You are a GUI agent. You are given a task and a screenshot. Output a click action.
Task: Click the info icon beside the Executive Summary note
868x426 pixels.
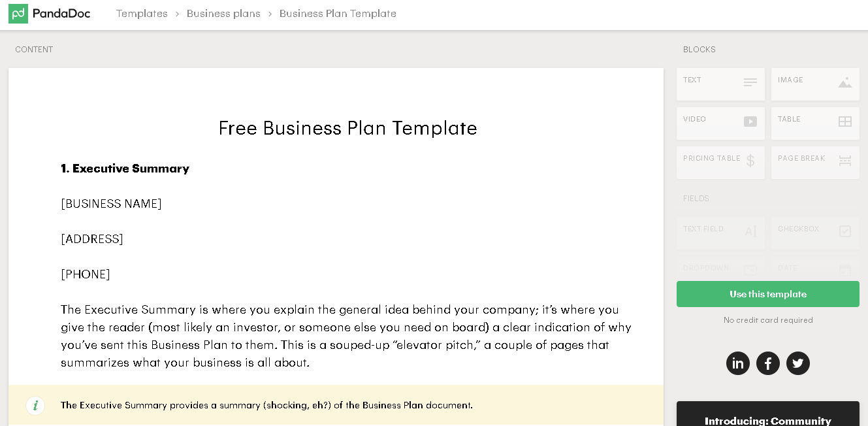pyautogui.click(x=35, y=406)
